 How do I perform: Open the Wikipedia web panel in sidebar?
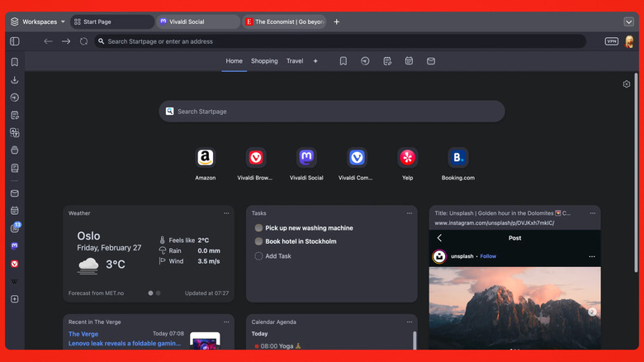click(14, 282)
